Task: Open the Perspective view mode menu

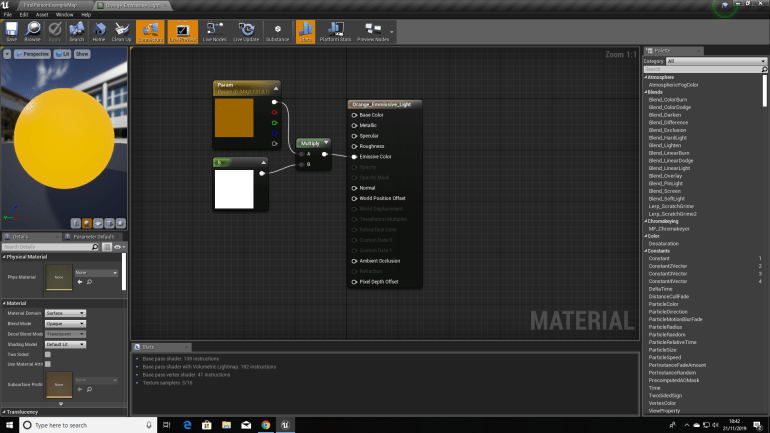Action: coord(32,54)
